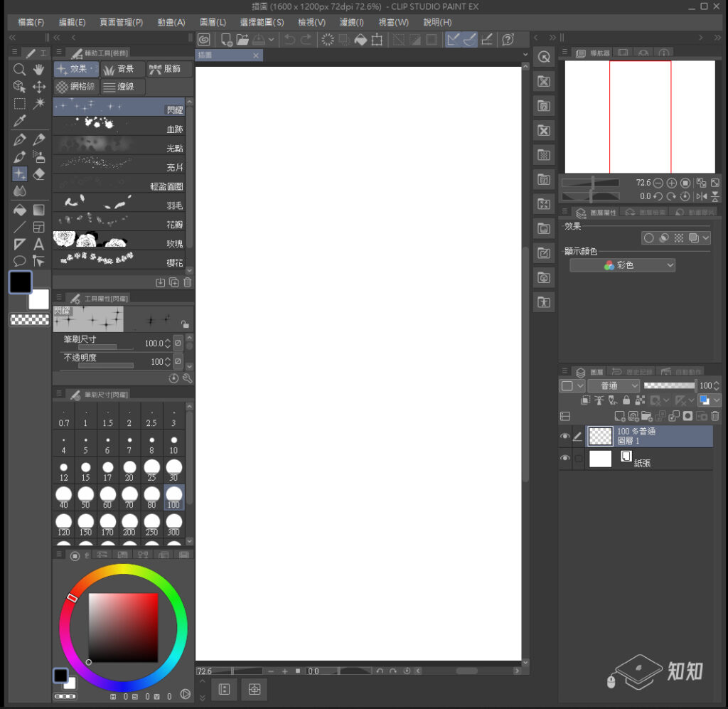The image size is (728, 709).
Task: Expand the layer color dropdown next to blue swatch
Action: coord(717,400)
